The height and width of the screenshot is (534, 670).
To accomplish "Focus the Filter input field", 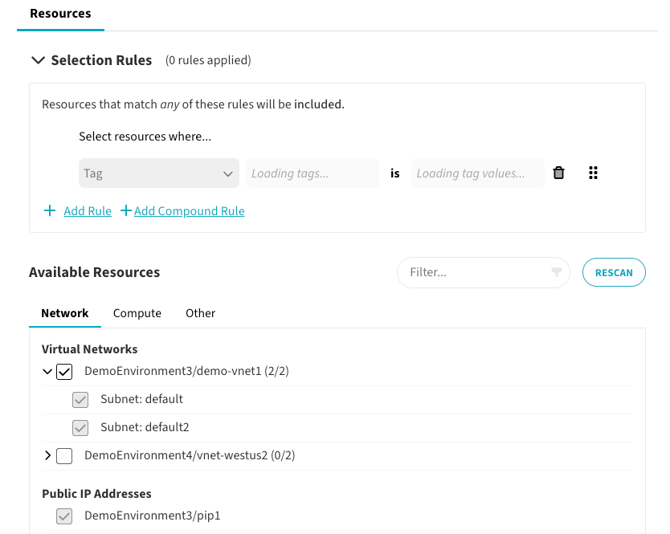I will pos(483,272).
